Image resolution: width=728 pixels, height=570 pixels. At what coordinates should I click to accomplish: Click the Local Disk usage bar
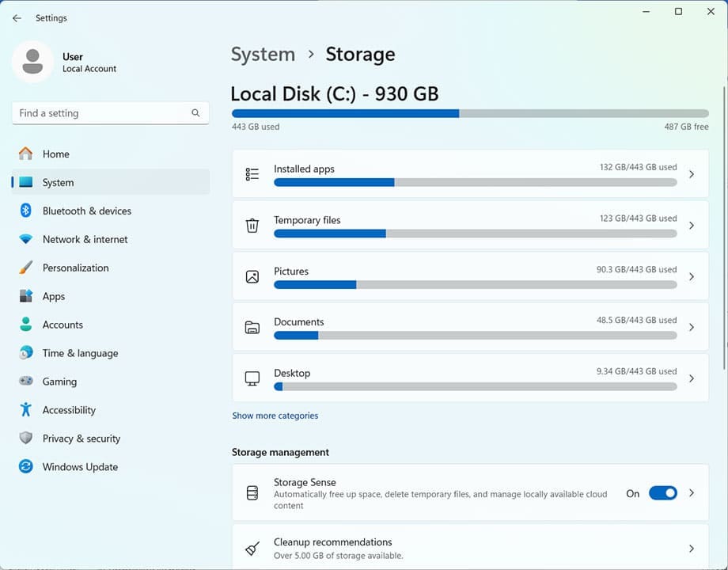pyautogui.click(x=470, y=112)
